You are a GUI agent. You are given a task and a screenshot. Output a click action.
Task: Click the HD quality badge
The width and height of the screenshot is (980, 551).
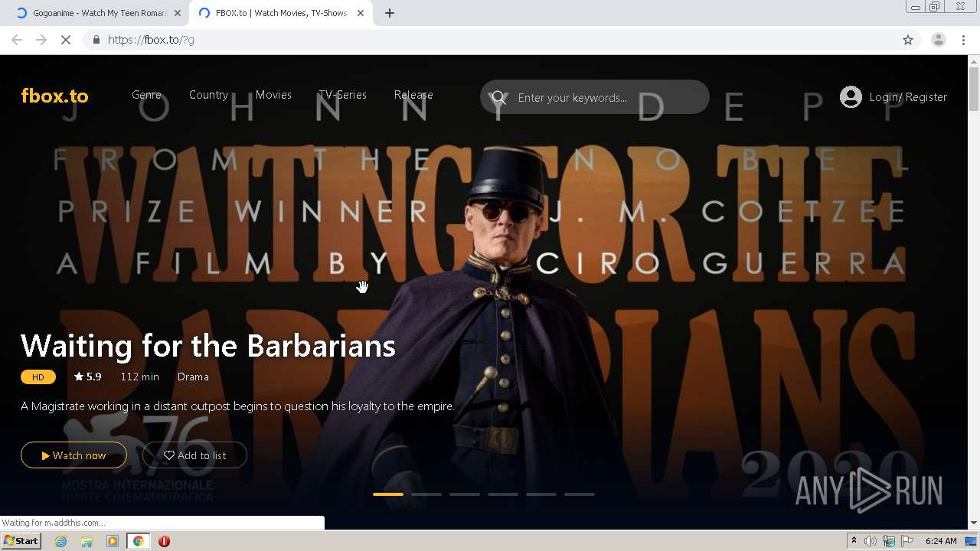[x=38, y=377]
